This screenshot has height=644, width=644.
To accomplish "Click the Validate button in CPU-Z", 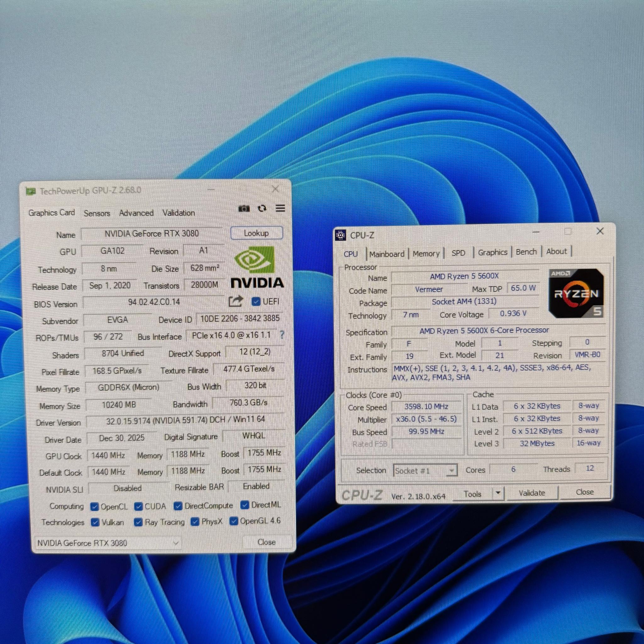I will [532, 493].
